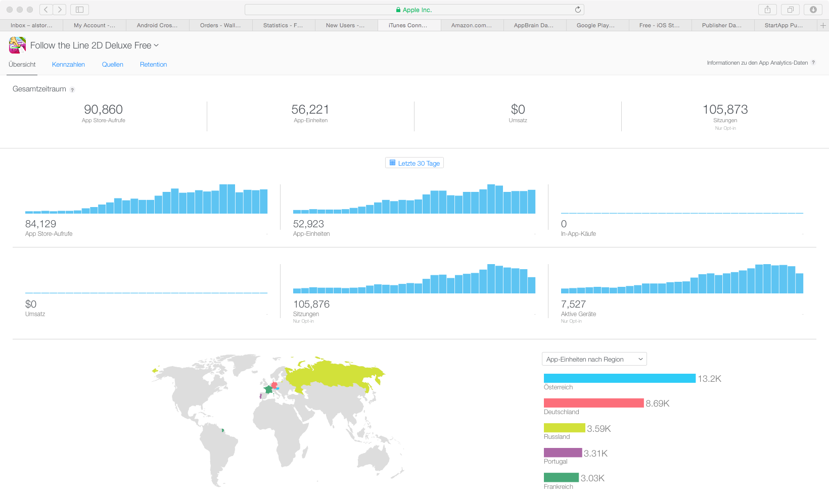Click help icon next to App Analytics-Daten info
The height and width of the screenshot is (504, 829).
coord(813,63)
